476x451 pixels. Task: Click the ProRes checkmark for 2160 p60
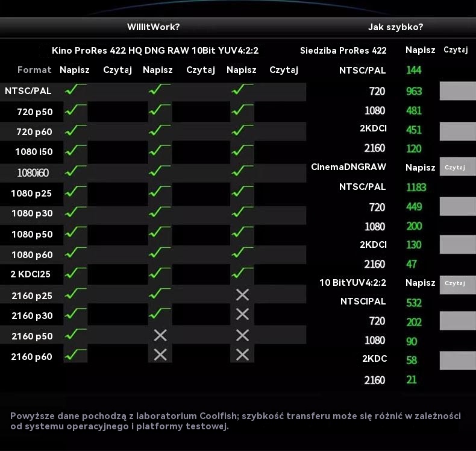[x=75, y=355]
